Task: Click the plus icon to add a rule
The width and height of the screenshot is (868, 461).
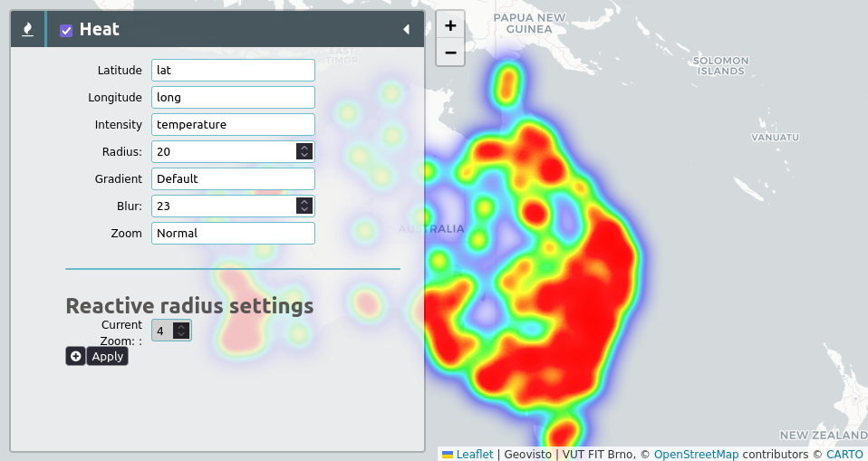Action: click(x=76, y=357)
